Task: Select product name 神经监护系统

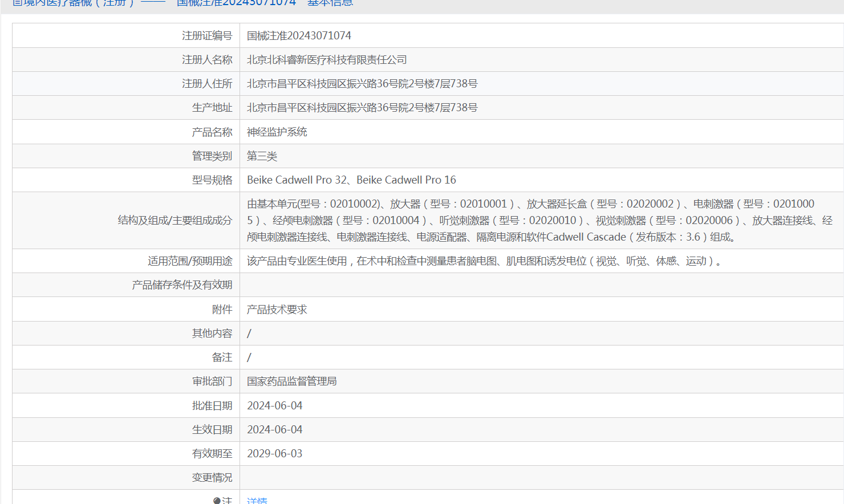Action: (x=277, y=132)
